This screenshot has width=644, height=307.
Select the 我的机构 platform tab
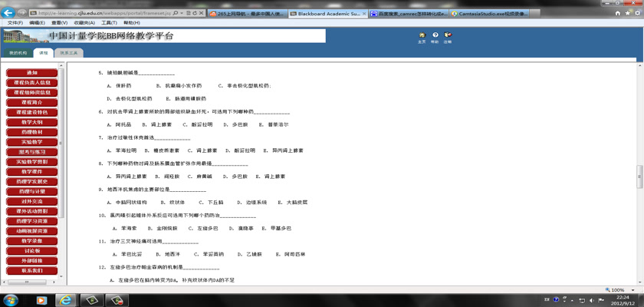18,53
